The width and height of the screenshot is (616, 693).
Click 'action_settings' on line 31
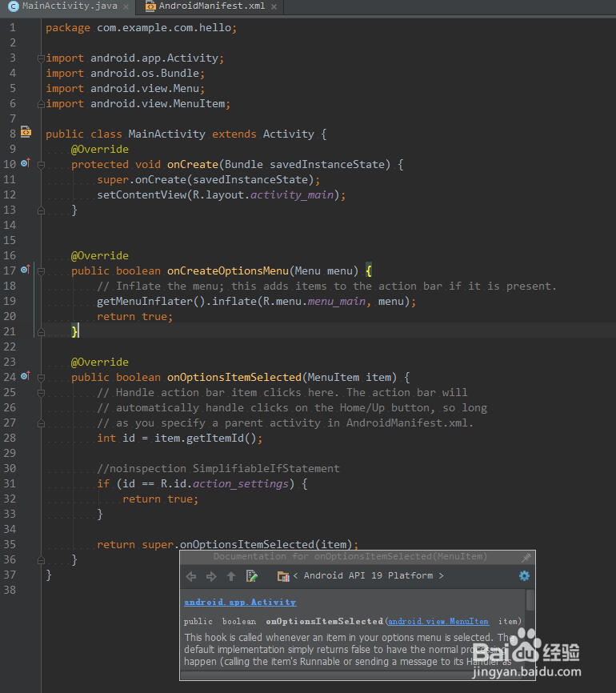240,484
